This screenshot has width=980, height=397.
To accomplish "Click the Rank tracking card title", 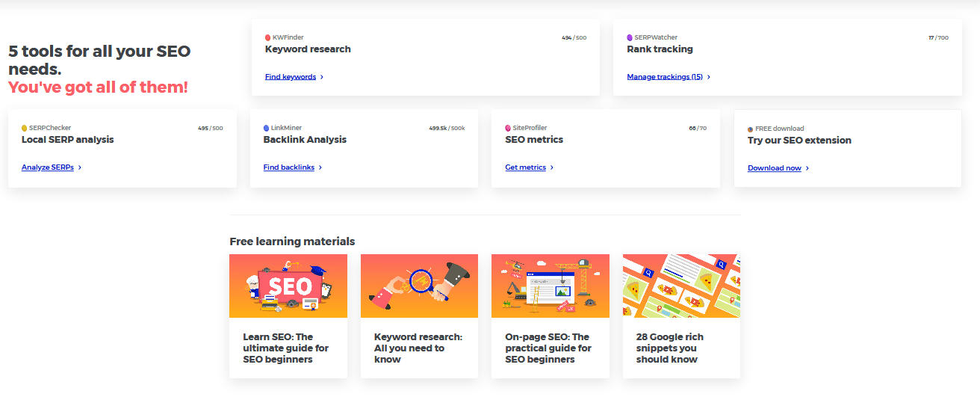I will (660, 49).
